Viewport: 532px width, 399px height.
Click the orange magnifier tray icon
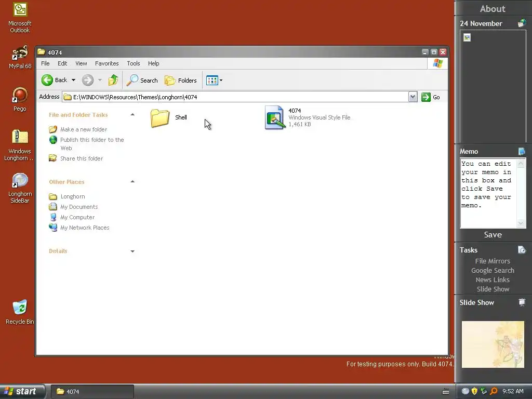coord(494,391)
